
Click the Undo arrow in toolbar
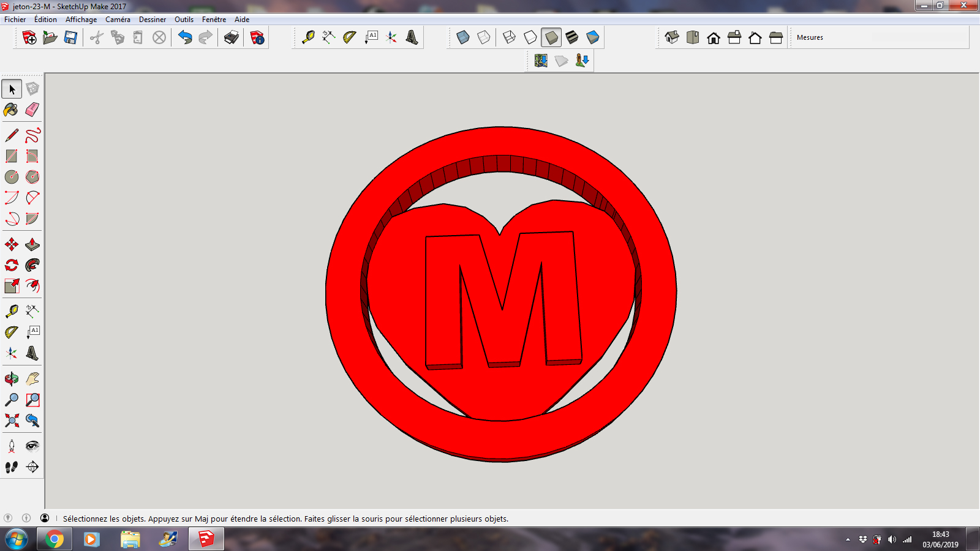[x=185, y=38]
